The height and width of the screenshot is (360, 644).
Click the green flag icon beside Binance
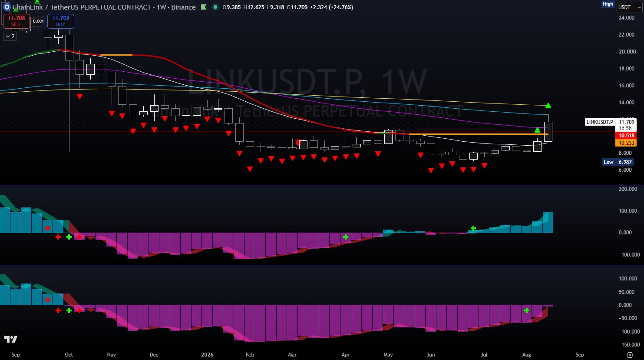[204, 7]
